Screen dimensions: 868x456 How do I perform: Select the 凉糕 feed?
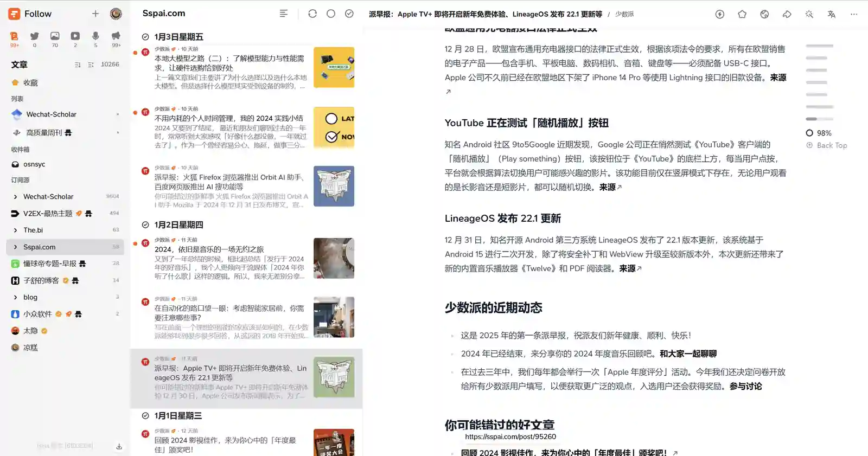(x=65, y=348)
